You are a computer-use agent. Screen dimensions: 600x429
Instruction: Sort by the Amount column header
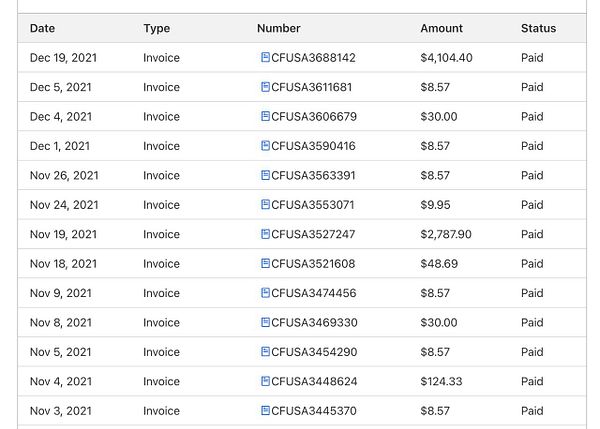point(442,28)
